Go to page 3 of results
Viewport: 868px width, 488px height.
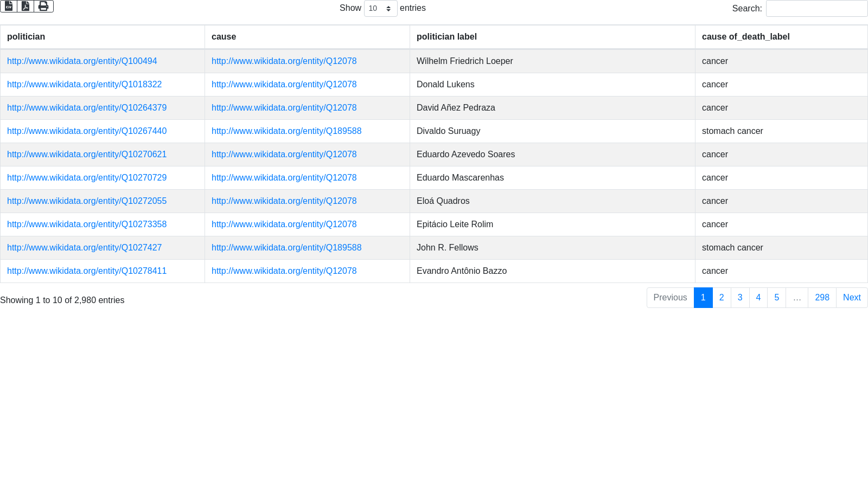[740, 298]
